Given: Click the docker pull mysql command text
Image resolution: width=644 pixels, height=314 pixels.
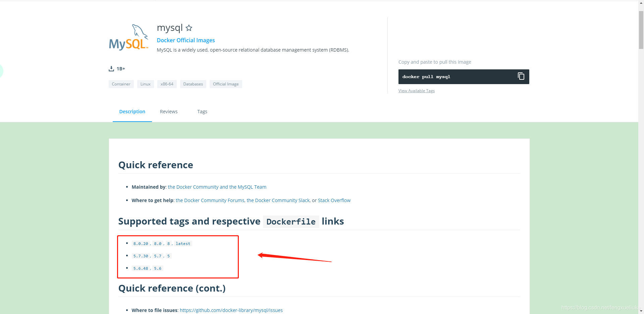Looking at the screenshot, I should tap(426, 77).
